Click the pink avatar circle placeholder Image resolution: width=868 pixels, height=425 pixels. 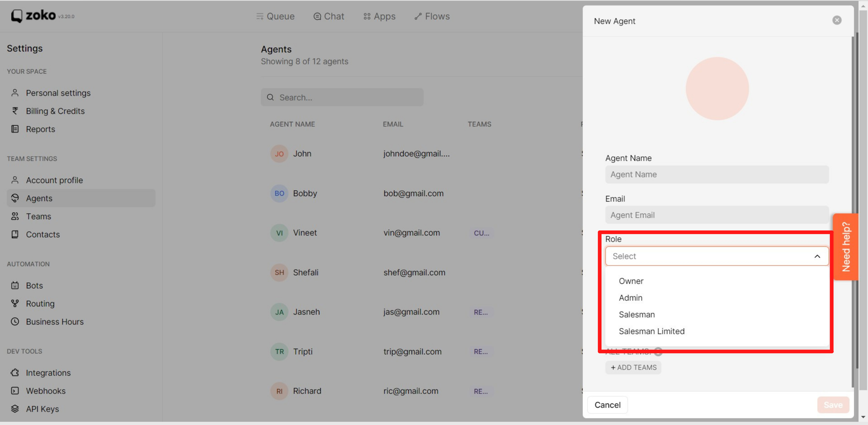pos(717,89)
